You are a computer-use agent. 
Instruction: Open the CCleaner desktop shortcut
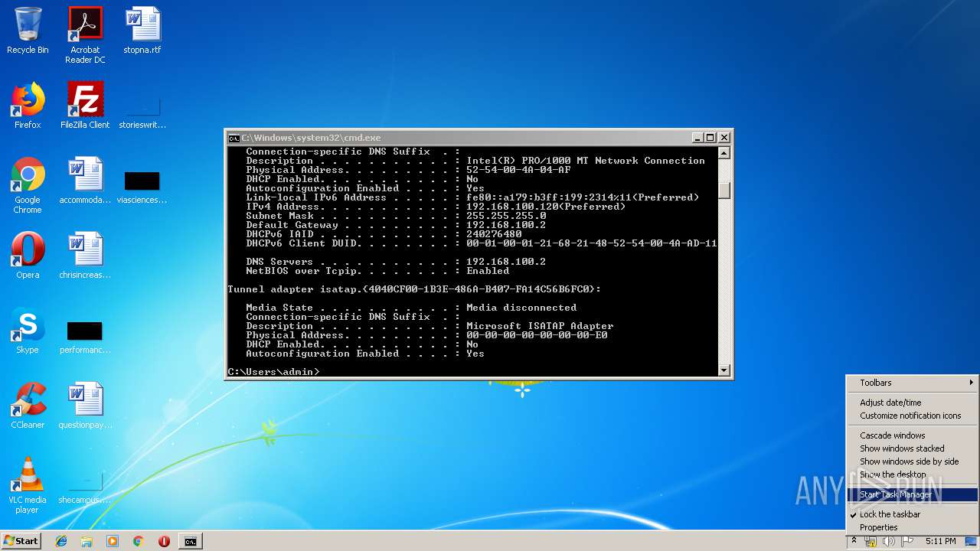pyautogui.click(x=28, y=406)
